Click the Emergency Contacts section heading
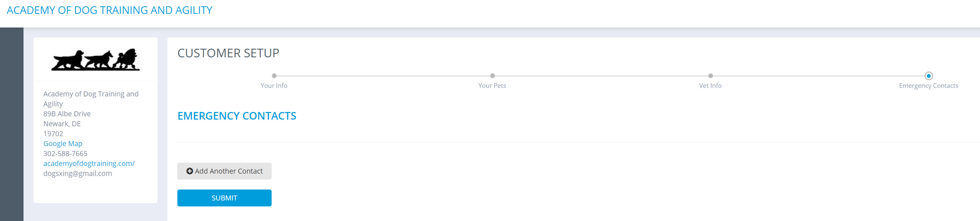The image size is (980, 221). click(x=237, y=116)
